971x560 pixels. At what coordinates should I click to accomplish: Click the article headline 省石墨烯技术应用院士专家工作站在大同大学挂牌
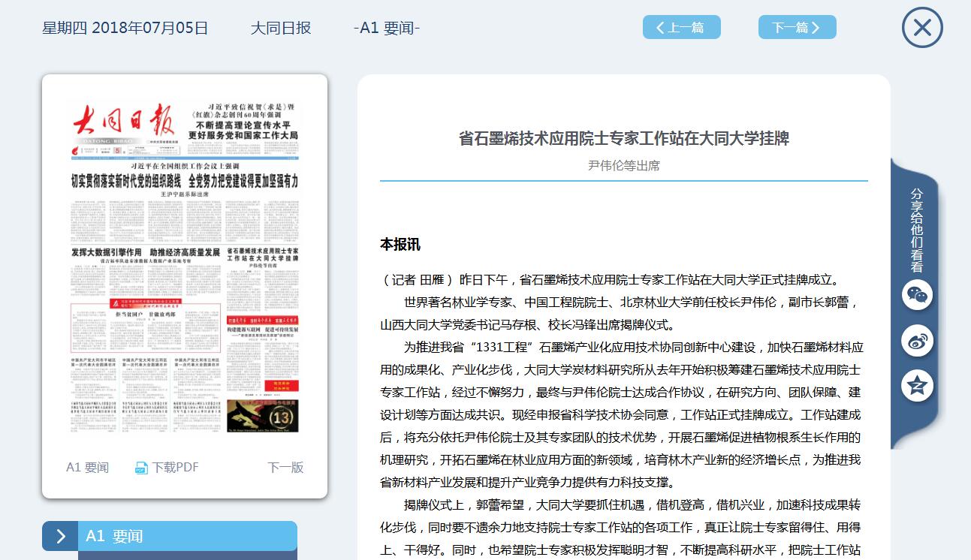[624, 138]
